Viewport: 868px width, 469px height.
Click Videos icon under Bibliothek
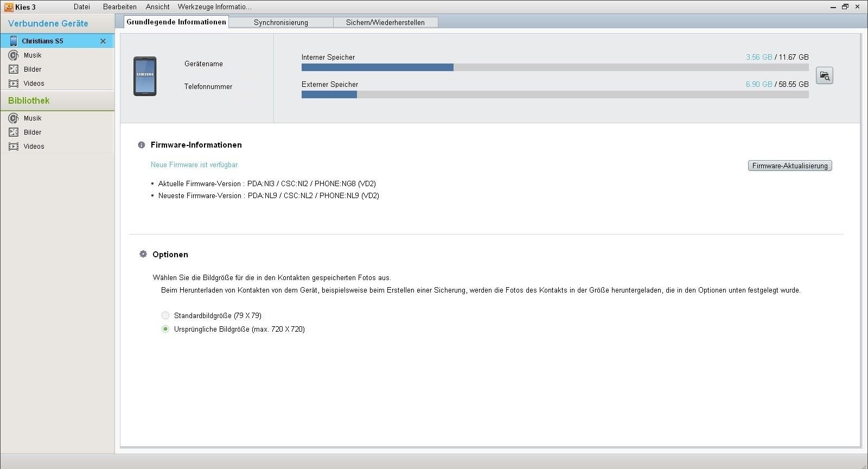click(x=14, y=147)
